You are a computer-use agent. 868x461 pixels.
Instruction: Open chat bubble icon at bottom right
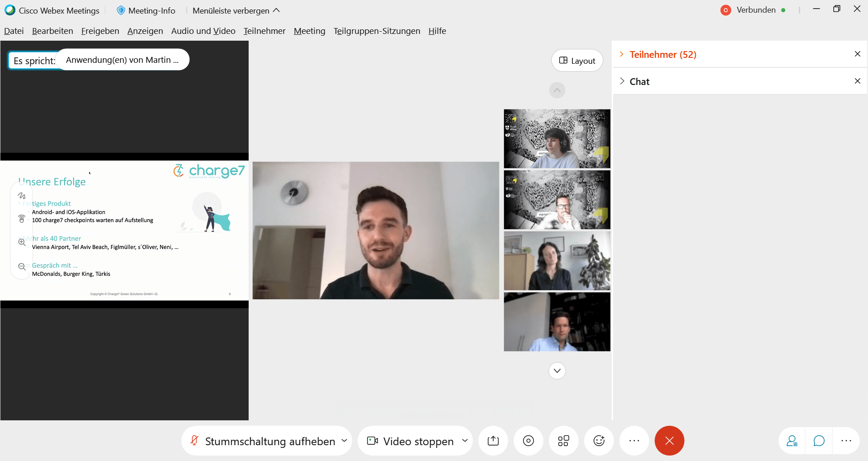(819, 441)
